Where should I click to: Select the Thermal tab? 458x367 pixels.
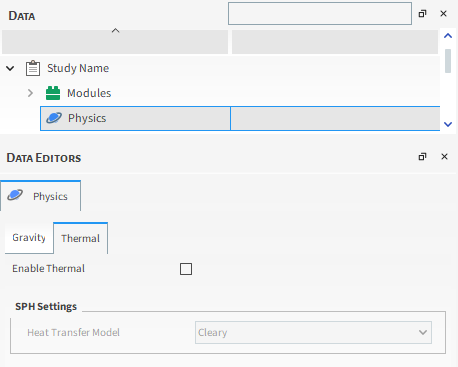click(81, 238)
